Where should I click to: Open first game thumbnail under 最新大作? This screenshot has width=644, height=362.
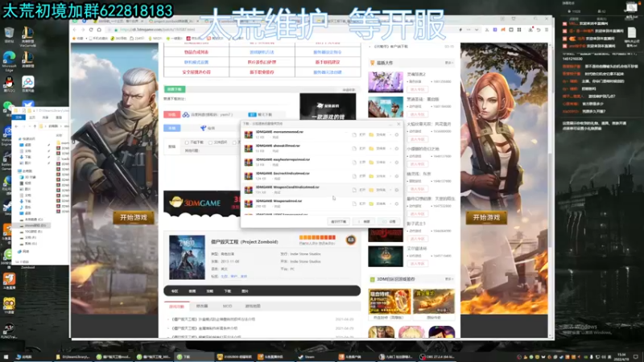(386, 82)
